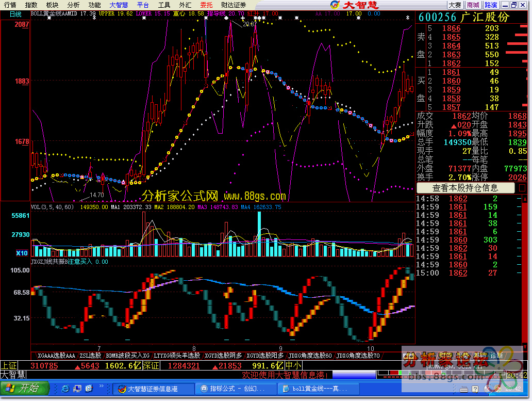Select the XGAAA选股AAA indicator tab
Screen dimensions: 532x401
56,356
